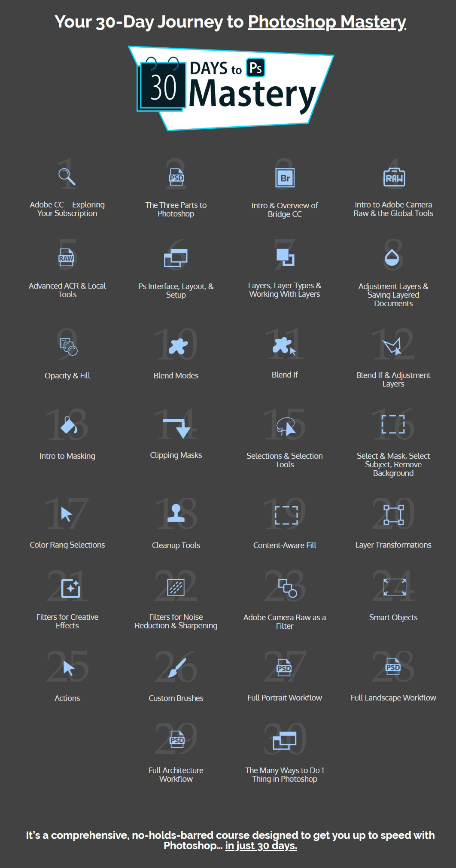Viewport: 456px width, 868px height.
Task: Click the RAW camera icon for Intro to Adobe Camera Raw
Action: point(394,177)
